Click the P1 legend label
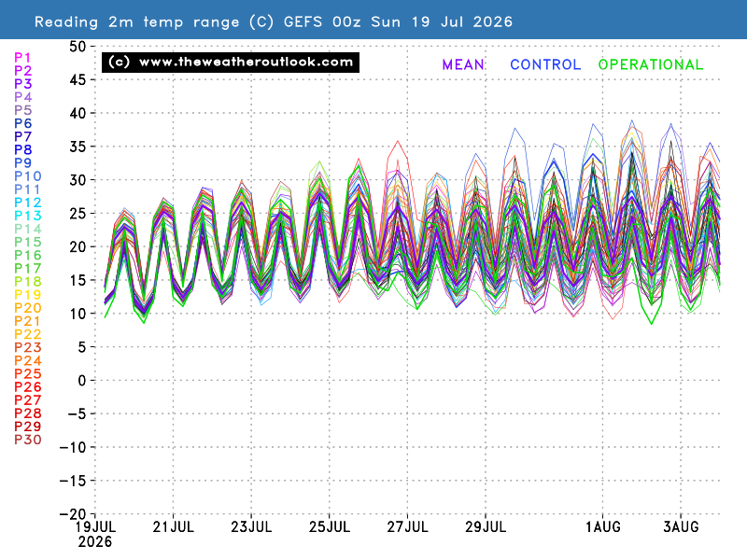 (x=22, y=58)
